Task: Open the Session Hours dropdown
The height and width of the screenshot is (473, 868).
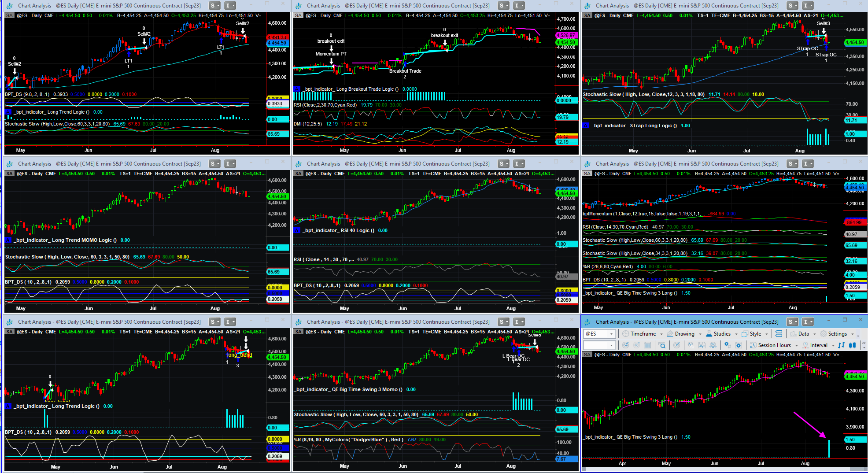Action: [x=796, y=345]
